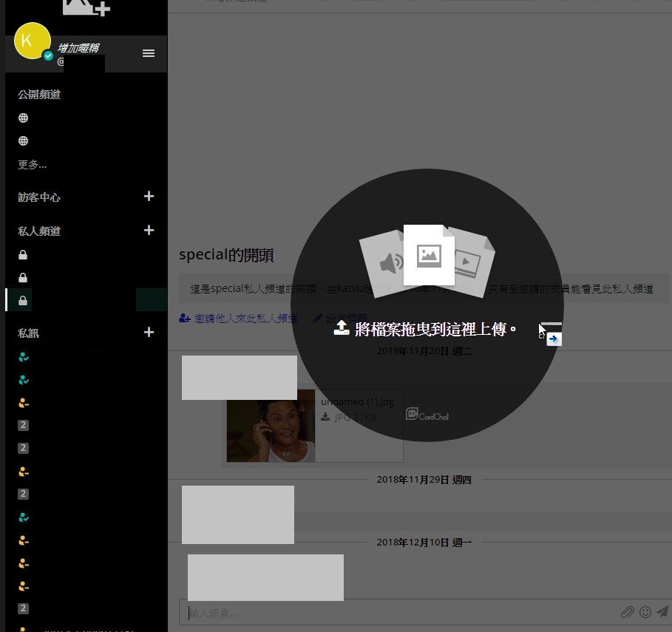Open the unnamed (1).jpg file name
The width and height of the screenshot is (672, 632).
pos(357,402)
